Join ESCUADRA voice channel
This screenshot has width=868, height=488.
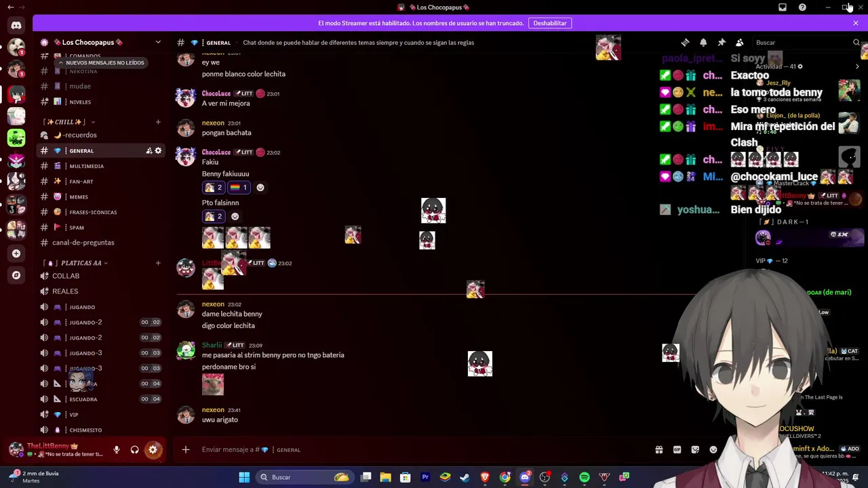pos(101,399)
